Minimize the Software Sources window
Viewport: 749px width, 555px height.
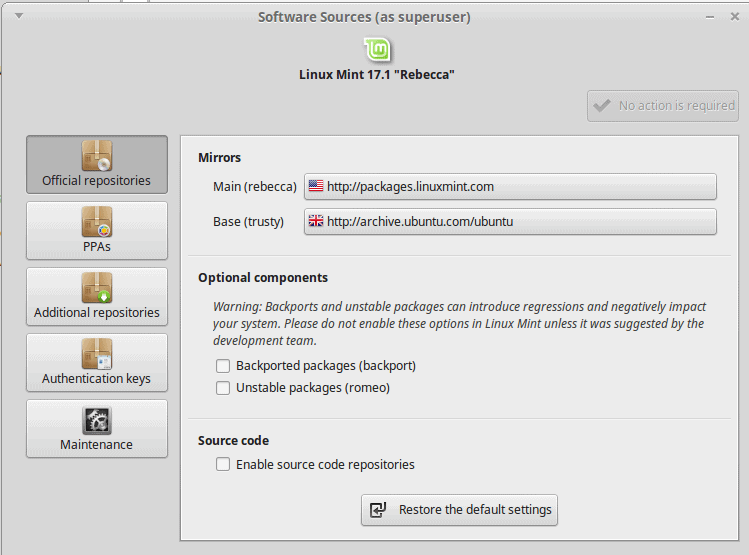coord(710,17)
